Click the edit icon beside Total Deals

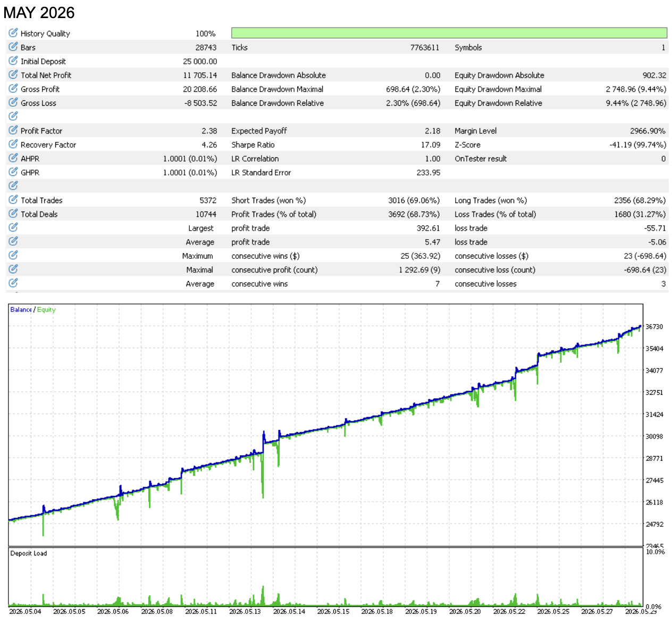click(x=13, y=214)
